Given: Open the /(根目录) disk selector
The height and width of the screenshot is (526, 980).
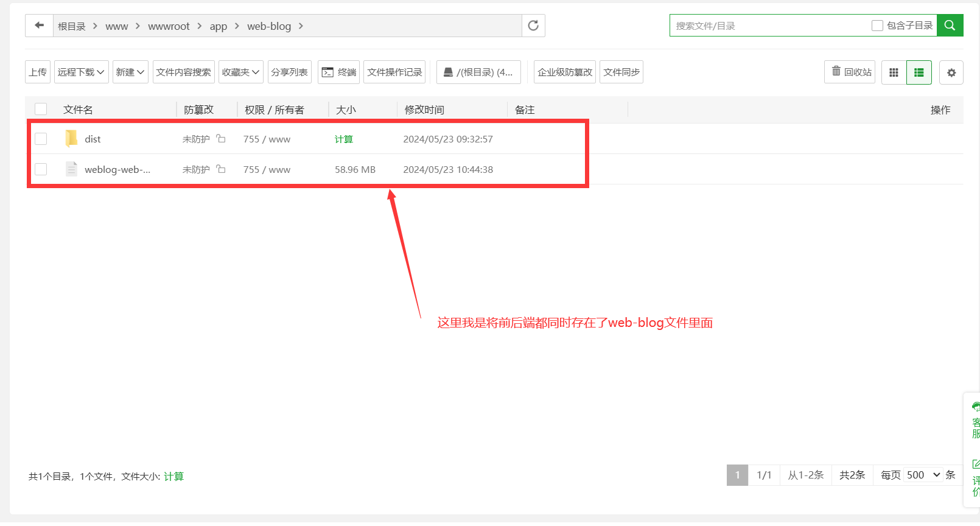Looking at the screenshot, I should pos(478,72).
